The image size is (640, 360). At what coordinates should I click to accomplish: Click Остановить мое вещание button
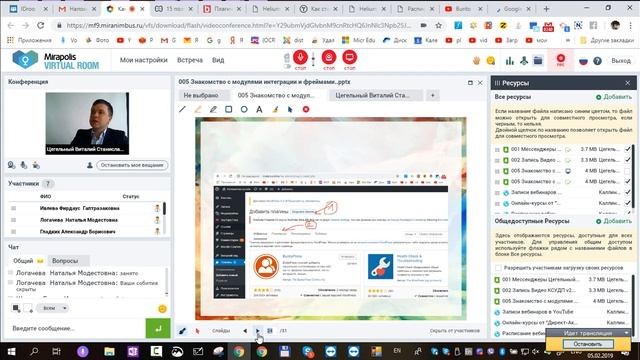tap(132, 165)
